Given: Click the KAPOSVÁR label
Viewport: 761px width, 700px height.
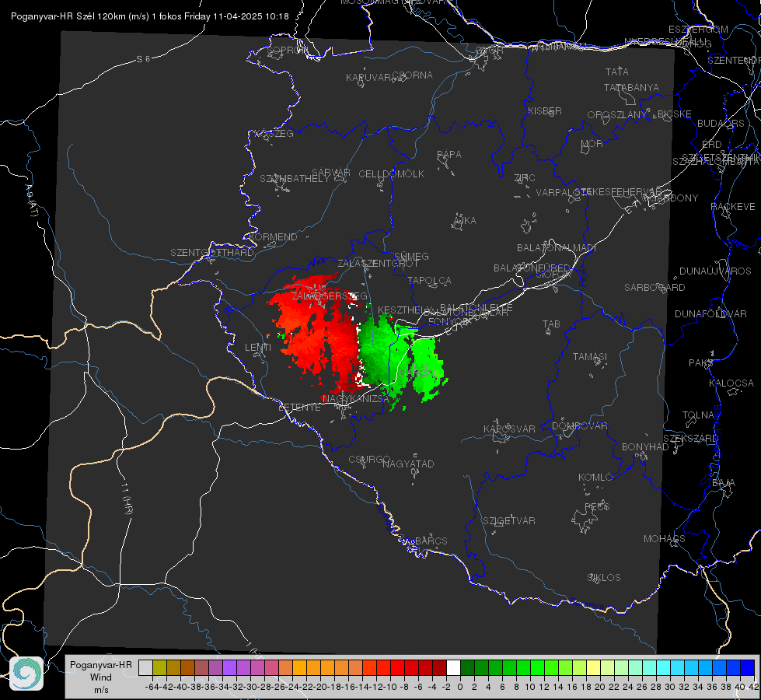Looking at the screenshot, I should coord(510,429).
